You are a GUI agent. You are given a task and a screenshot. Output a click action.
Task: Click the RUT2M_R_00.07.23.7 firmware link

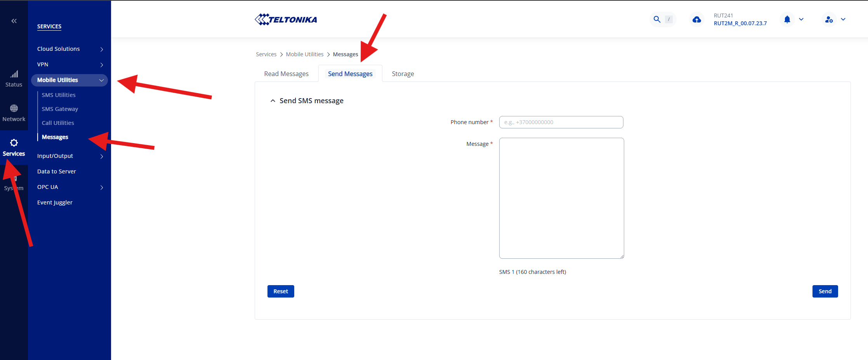pos(740,23)
